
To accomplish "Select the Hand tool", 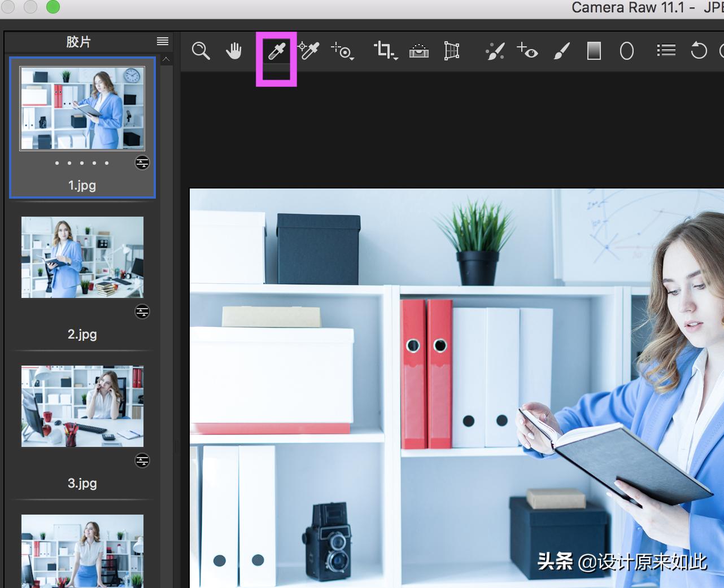I will click(x=234, y=51).
